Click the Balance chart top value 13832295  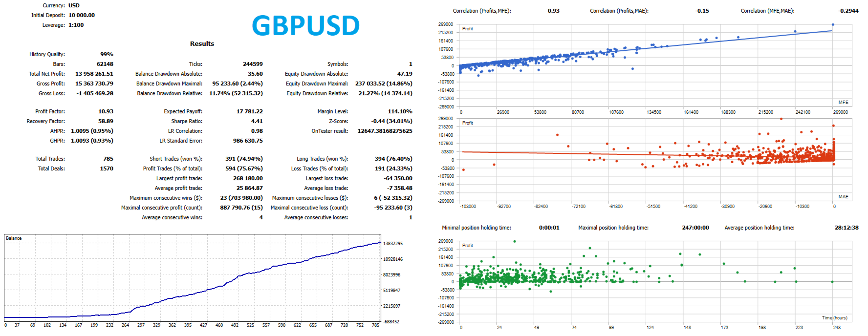pos(393,243)
